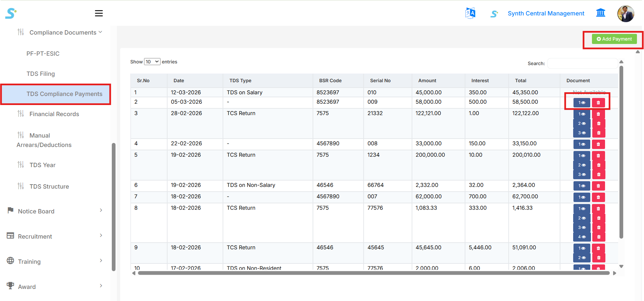Click the Notice Board flag icon
Screen dimensions: 644x301
tap(10, 210)
